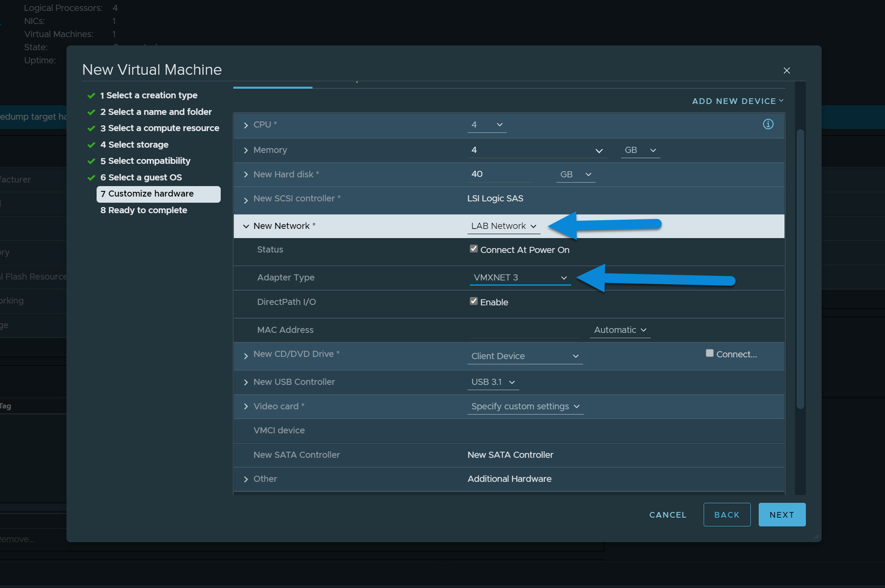Expand the Memory row
The image size is (885, 588).
point(246,150)
